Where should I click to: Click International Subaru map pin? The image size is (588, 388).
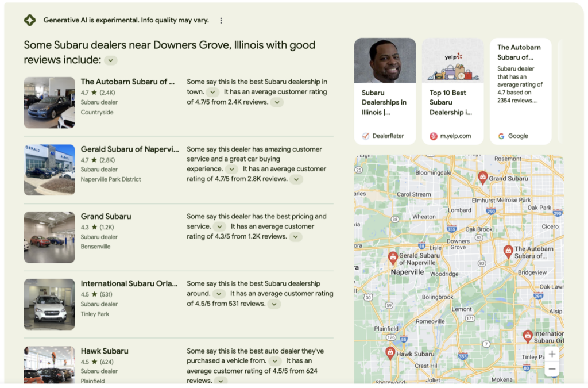tap(528, 335)
